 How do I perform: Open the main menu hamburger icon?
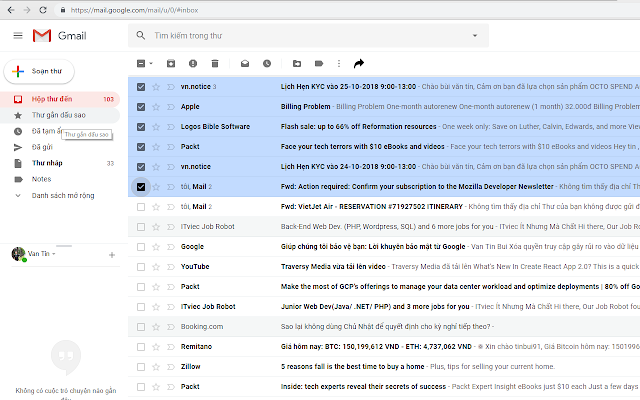pyautogui.click(x=18, y=36)
